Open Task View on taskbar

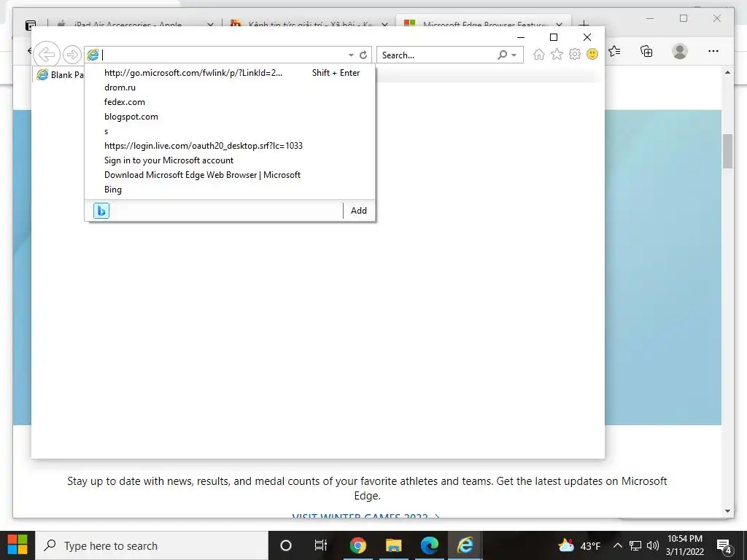(321, 545)
